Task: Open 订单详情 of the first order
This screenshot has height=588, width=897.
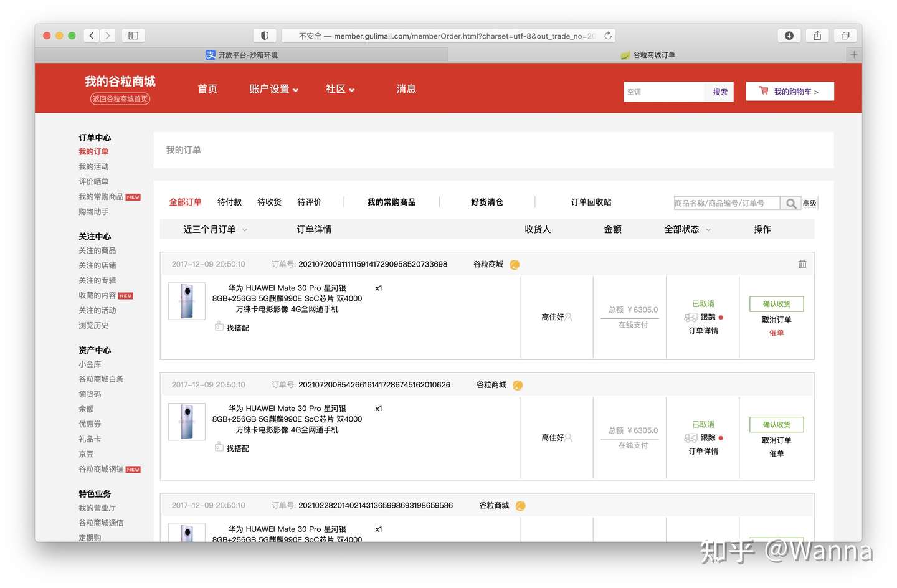Action: pyautogui.click(x=703, y=331)
